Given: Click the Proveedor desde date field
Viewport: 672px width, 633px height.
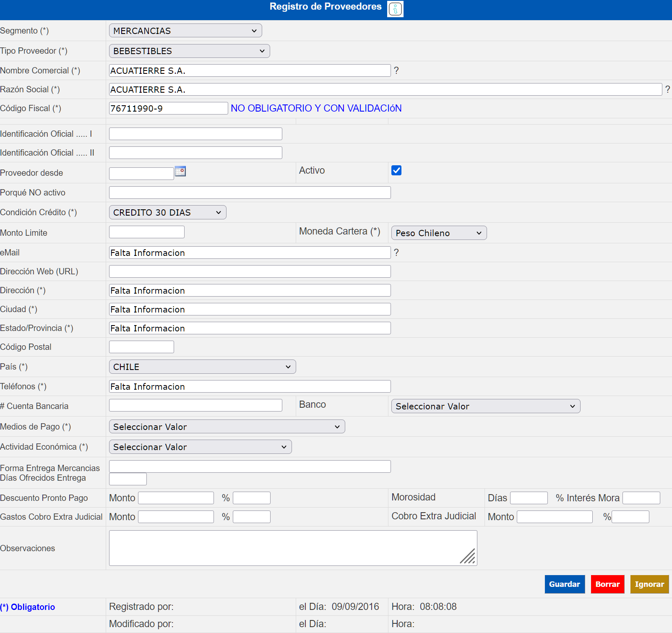Looking at the screenshot, I should pyautogui.click(x=141, y=174).
